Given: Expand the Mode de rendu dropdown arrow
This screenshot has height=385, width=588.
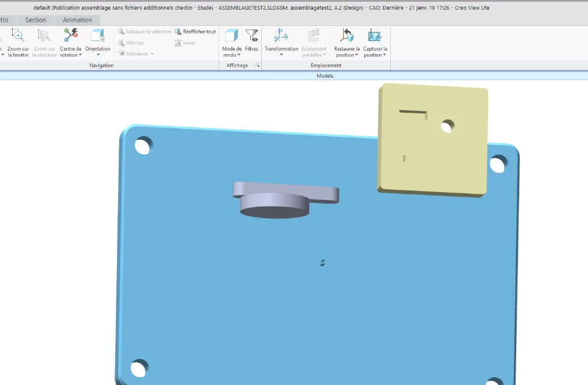Looking at the screenshot, I should click(x=239, y=55).
